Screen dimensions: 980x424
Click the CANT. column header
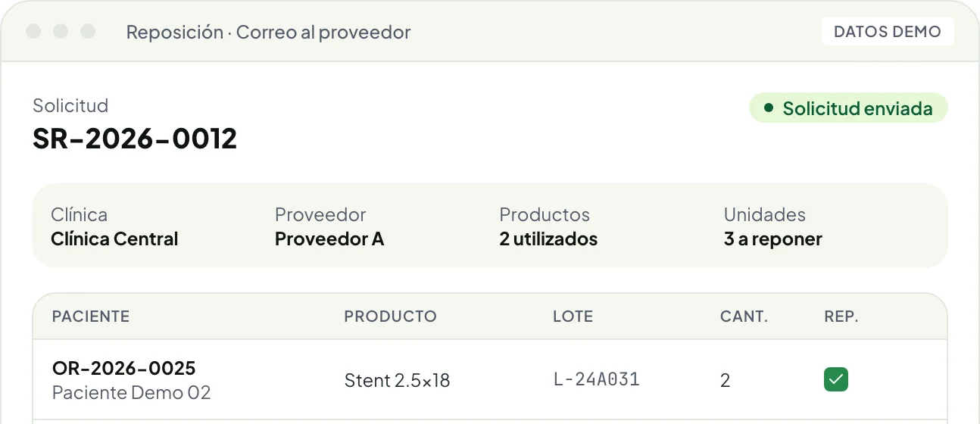(x=744, y=316)
